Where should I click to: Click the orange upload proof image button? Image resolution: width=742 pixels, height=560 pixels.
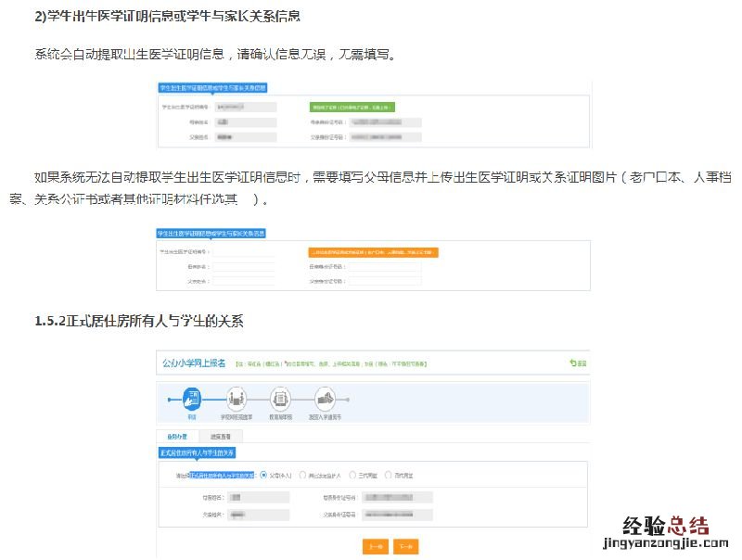coord(374,252)
